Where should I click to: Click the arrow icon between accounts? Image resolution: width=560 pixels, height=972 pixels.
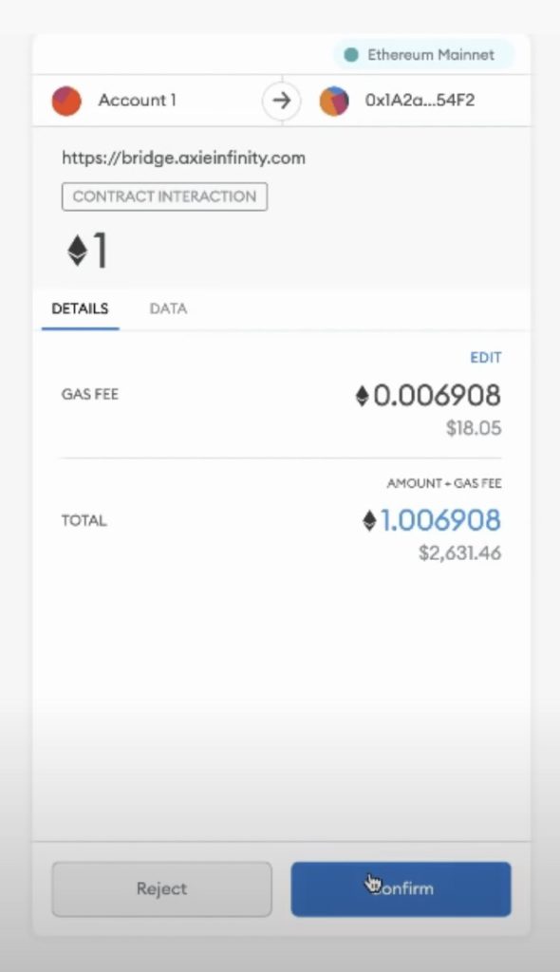click(282, 101)
